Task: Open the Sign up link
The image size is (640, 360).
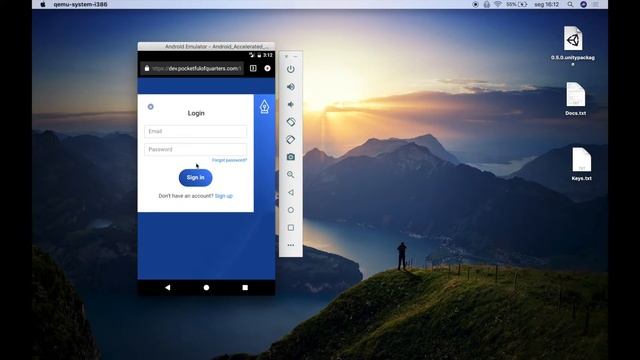Action: tap(224, 196)
